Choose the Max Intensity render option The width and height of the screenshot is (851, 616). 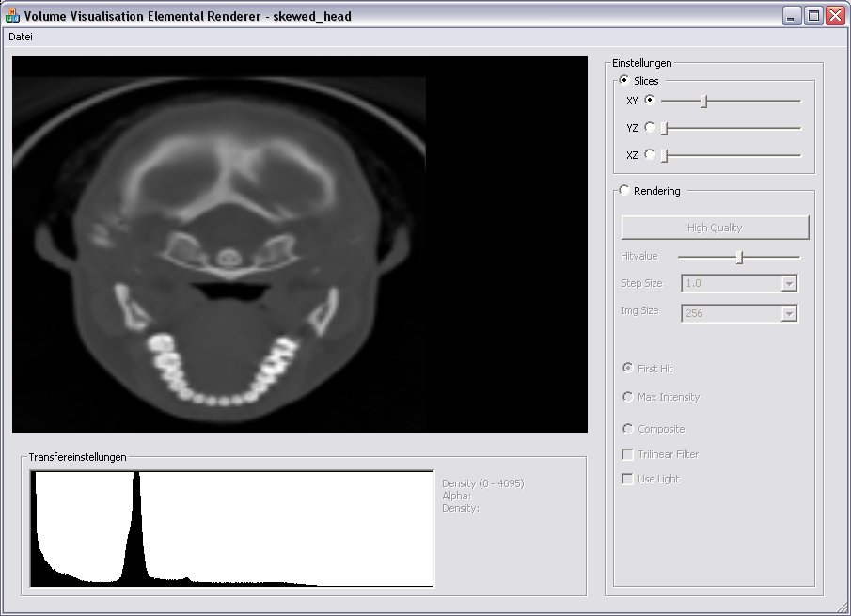coord(627,397)
